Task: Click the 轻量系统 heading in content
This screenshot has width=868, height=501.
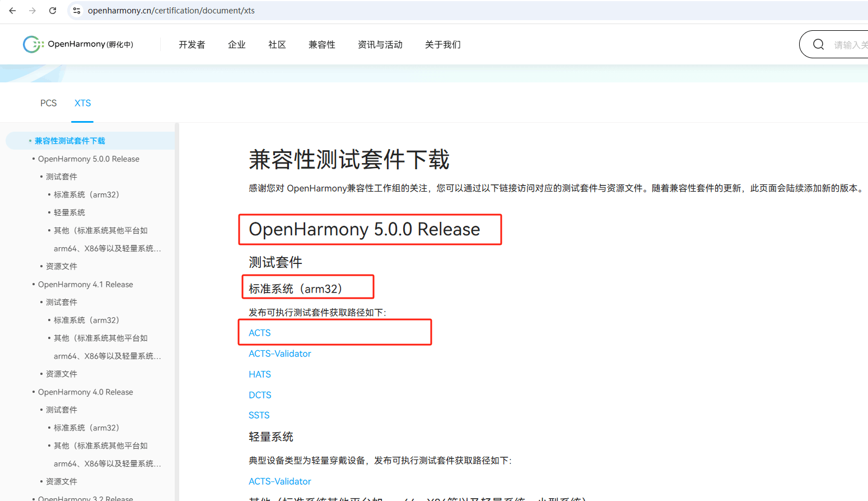Action: point(271,437)
